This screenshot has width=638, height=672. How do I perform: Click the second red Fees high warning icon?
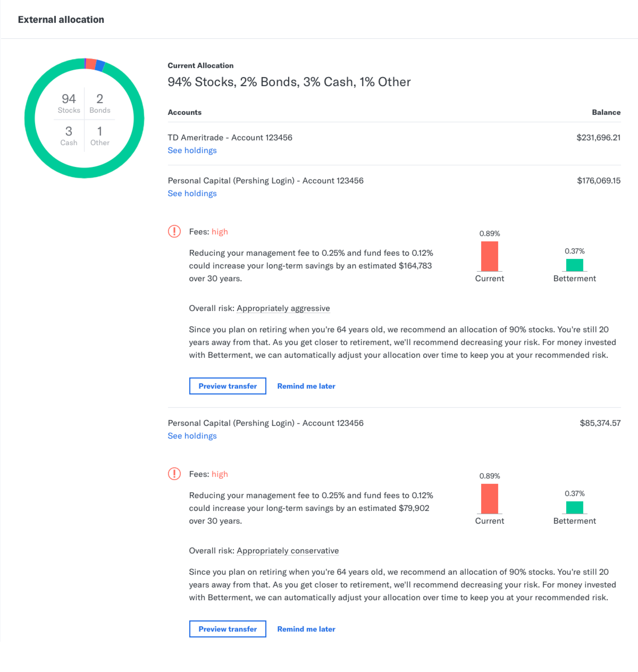click(x=174, y=473)
